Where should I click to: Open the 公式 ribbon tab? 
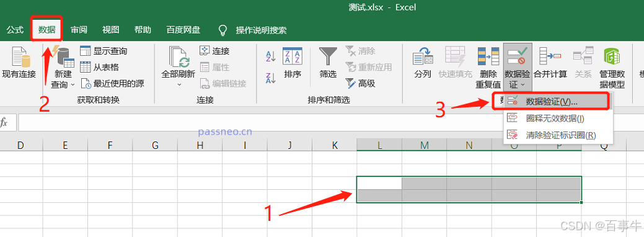15,30
